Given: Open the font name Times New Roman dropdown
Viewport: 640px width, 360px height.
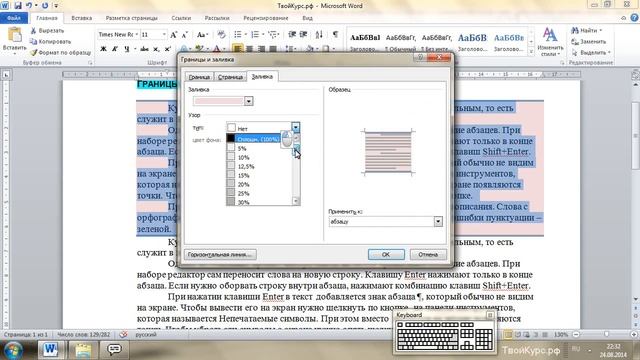Looking at the screenshot, I should coord(137,35).
